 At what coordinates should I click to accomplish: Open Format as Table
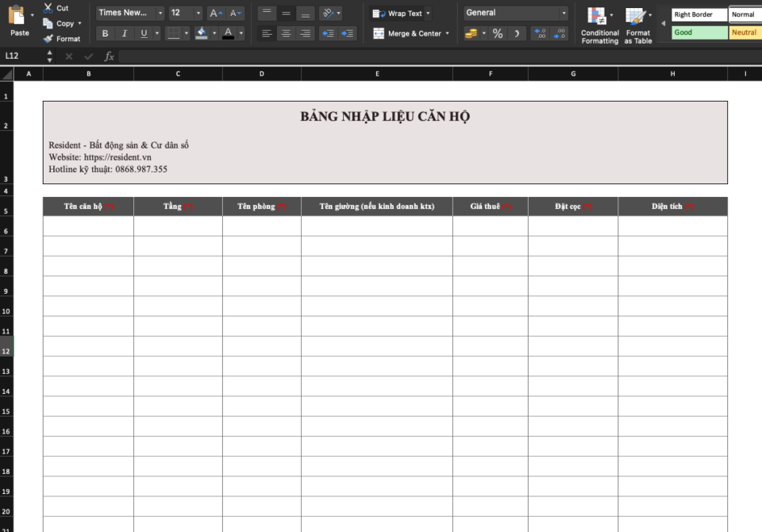(637, 16)
